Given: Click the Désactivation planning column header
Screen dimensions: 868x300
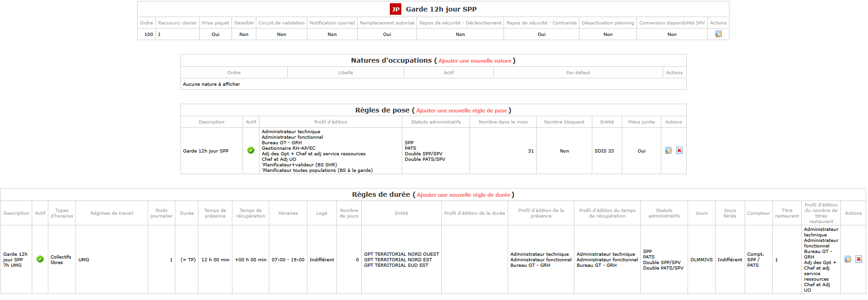Looking at the screenshot, I should click(608, 23).
